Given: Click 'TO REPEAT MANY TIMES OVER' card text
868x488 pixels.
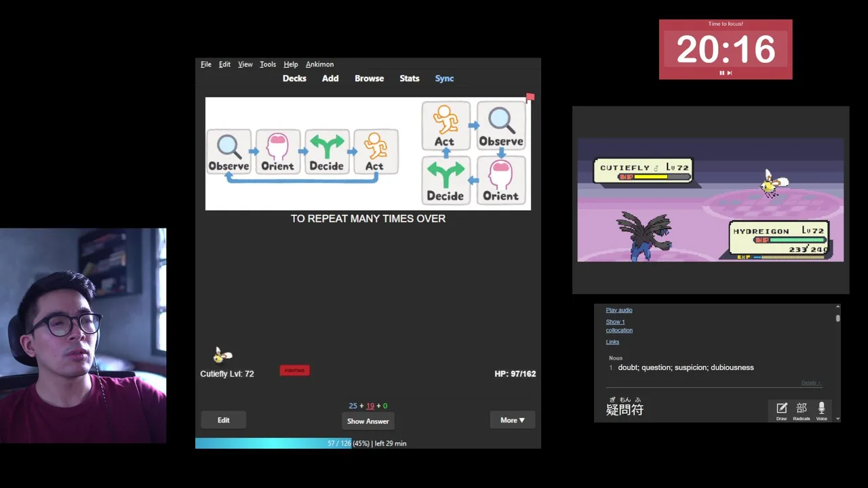Looking at the screenshot, I should pyautogui.click(x=368, y=218).
